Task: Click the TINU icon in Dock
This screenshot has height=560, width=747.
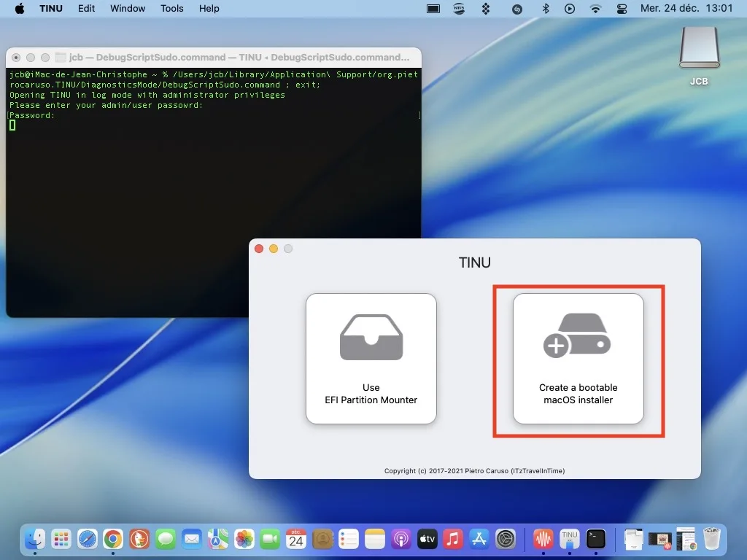Action: 569,539
